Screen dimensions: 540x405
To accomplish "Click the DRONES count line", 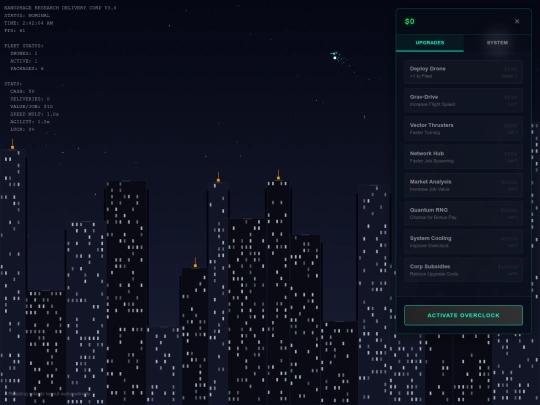I will tap(24, 53).
